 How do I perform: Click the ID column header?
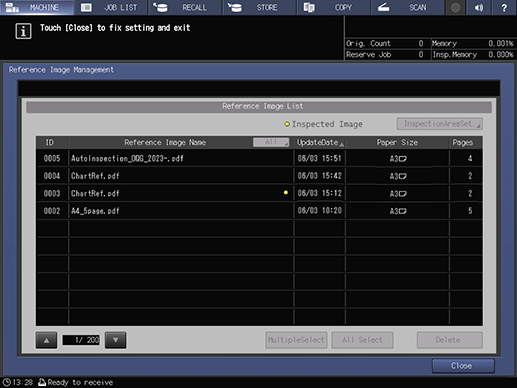point(50,143)
